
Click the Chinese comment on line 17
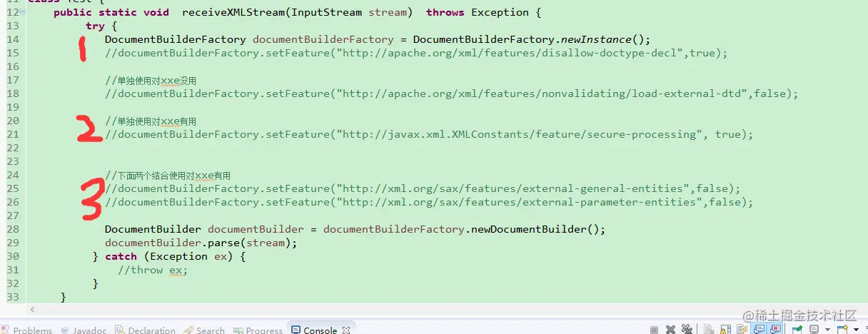(151, 81)
